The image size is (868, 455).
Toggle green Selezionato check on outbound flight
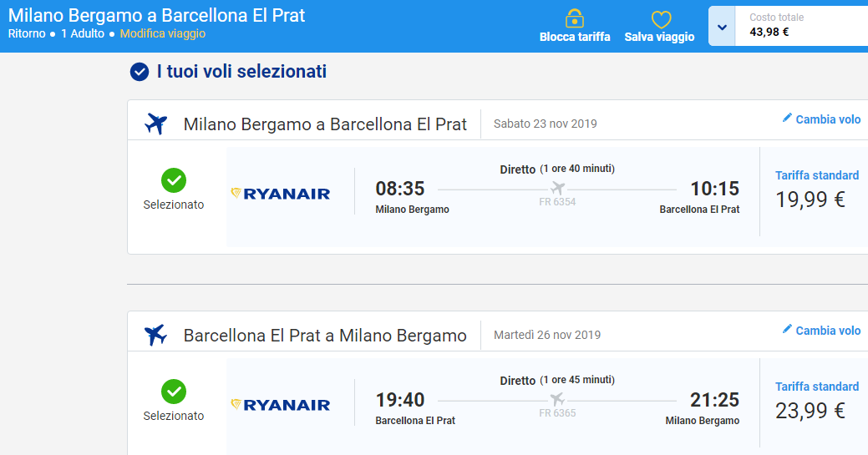[x=174, y=179]
